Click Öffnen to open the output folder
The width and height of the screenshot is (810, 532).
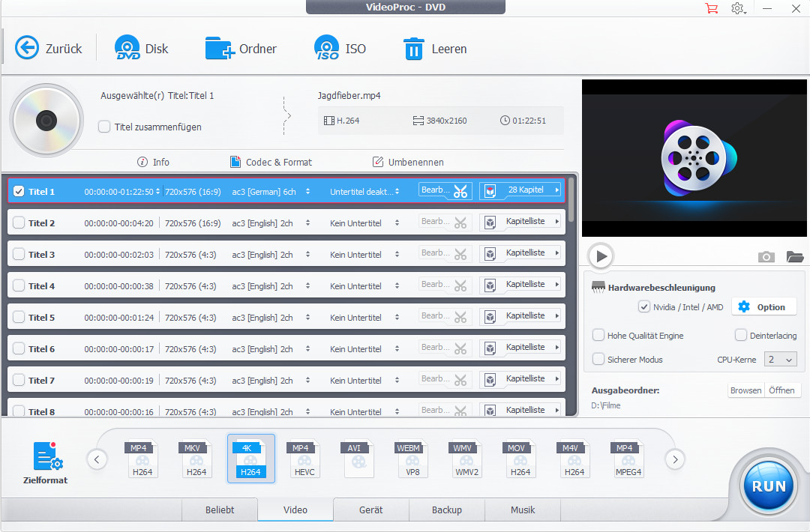pyautogui.click(x=781, y=390)
